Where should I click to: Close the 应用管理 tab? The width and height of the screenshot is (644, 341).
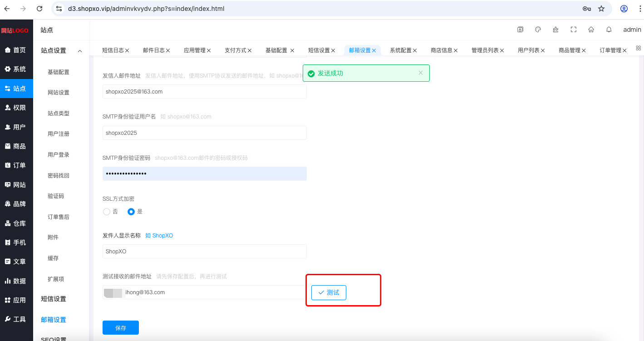pyautogui.click(x=209, y=50)
